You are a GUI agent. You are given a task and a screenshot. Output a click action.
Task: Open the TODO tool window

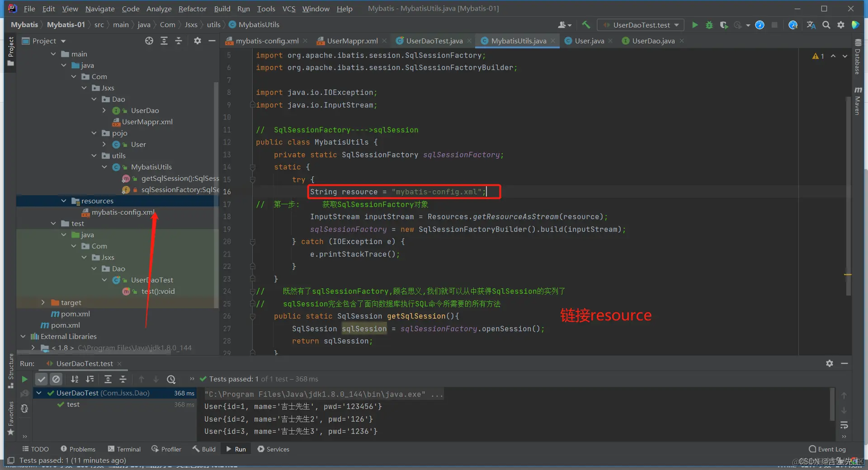36,449
